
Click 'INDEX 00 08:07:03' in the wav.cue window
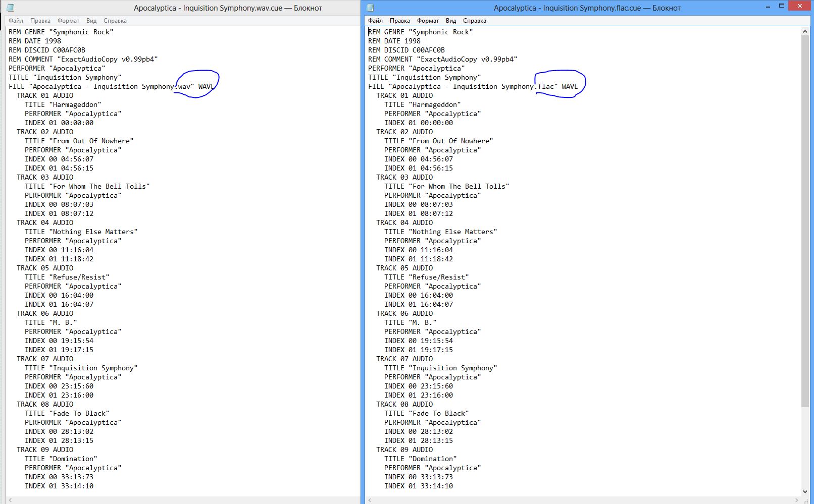click(59, 205)
